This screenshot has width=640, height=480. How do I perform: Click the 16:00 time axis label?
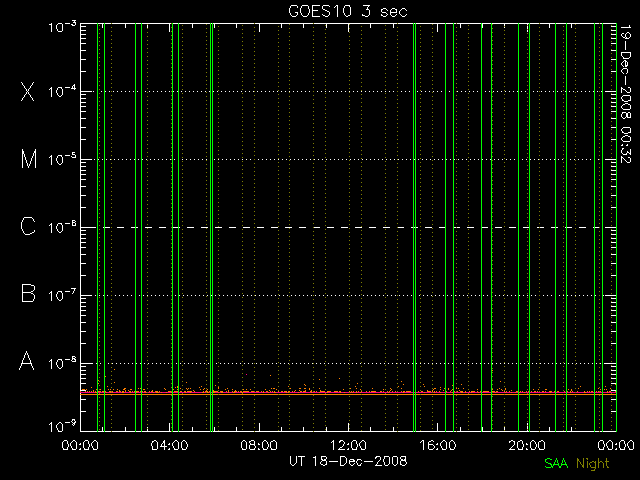(x=438, y=445)
